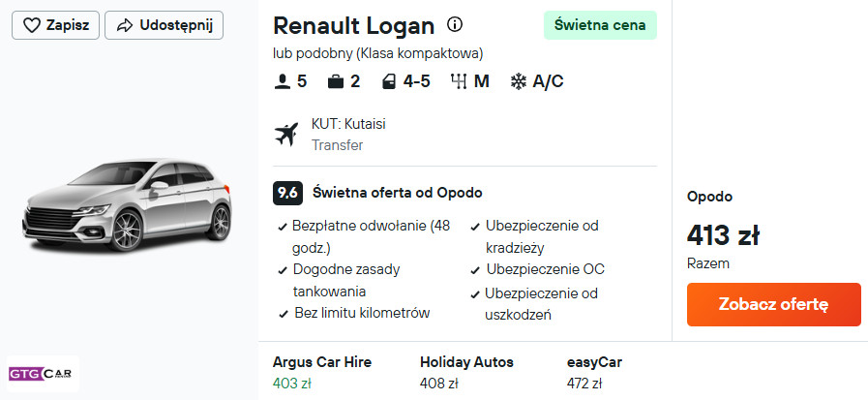Click the passenger seats icon
This screenshot has height=400, width=868.
tap(283, 81)
